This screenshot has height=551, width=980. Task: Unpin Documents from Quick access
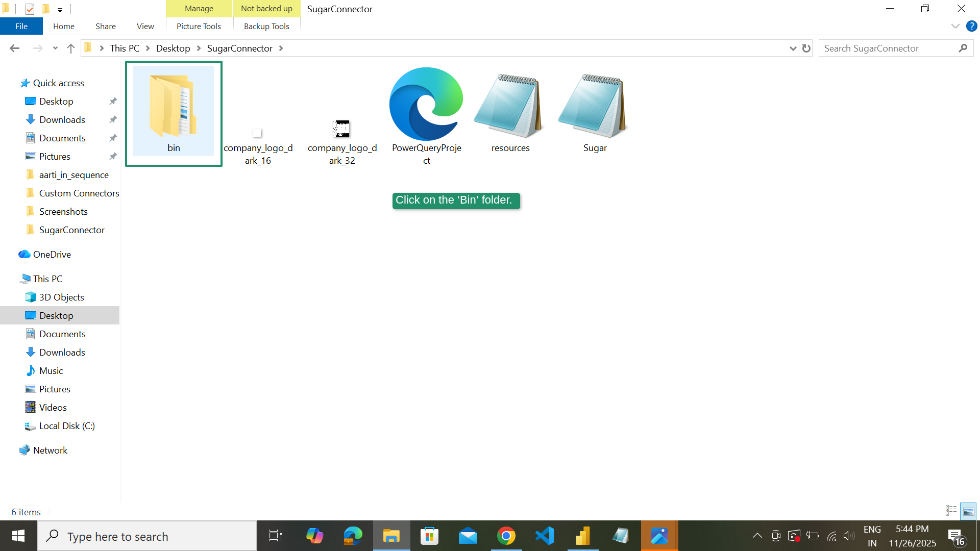[113, 138]
